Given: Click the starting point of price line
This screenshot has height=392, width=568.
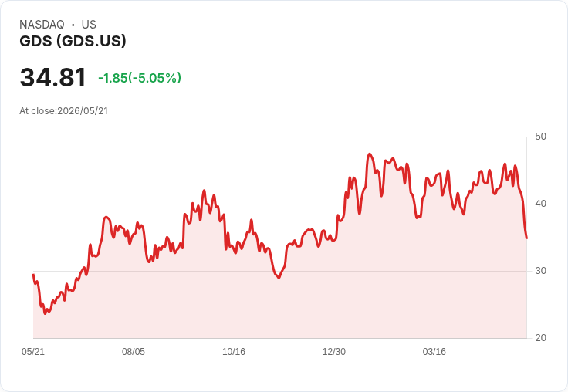Looking at the screenshot, I should 33,275.
